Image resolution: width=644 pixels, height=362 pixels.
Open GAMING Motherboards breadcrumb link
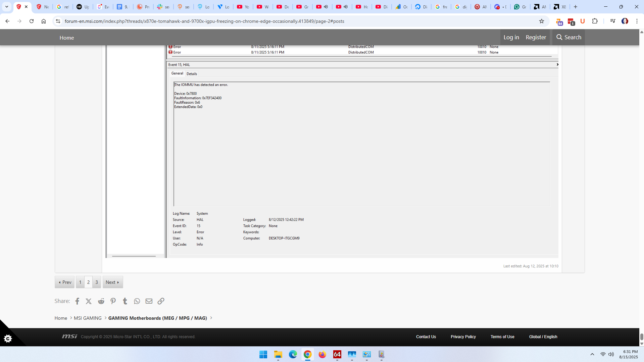coord(157,318)
